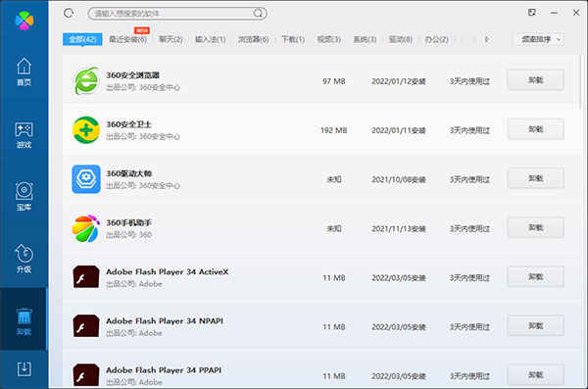This screenshot has width=588, height=389.
Task: Click the 2021/11/13 install date
Action: (398, 228)
